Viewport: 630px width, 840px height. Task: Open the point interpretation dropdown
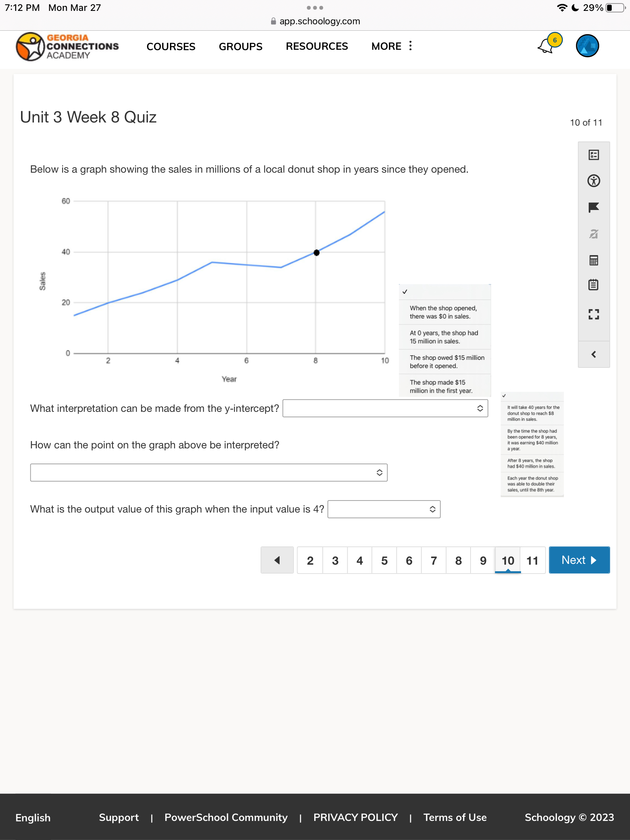(209, 472)
